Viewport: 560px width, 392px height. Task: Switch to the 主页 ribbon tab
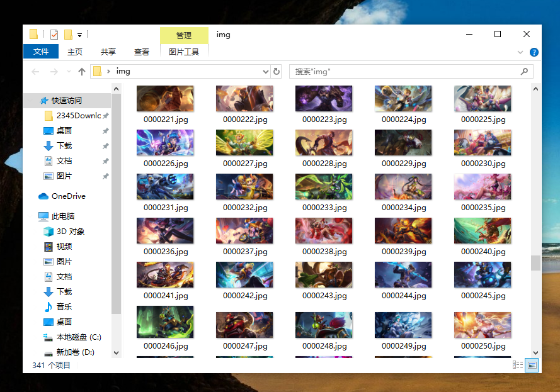tap(74, 52)
